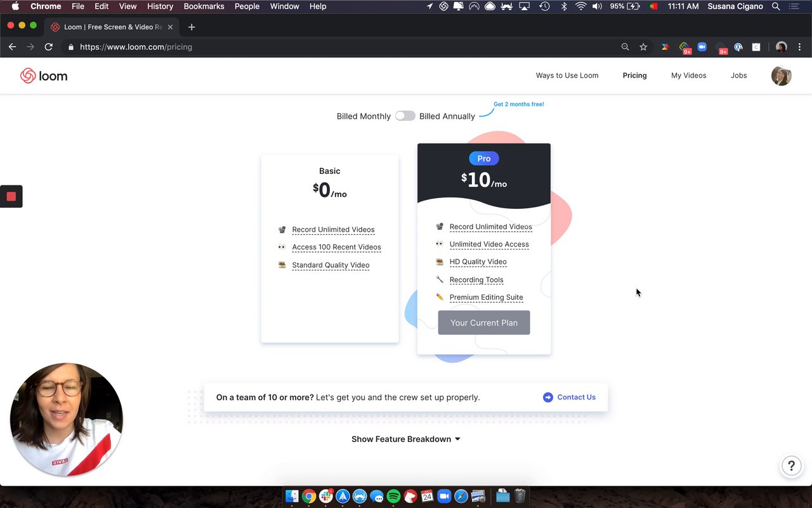Click Pro's Record Unlimited Videos feature
This screenshot has height=508, width=812.
pos(490,227)
